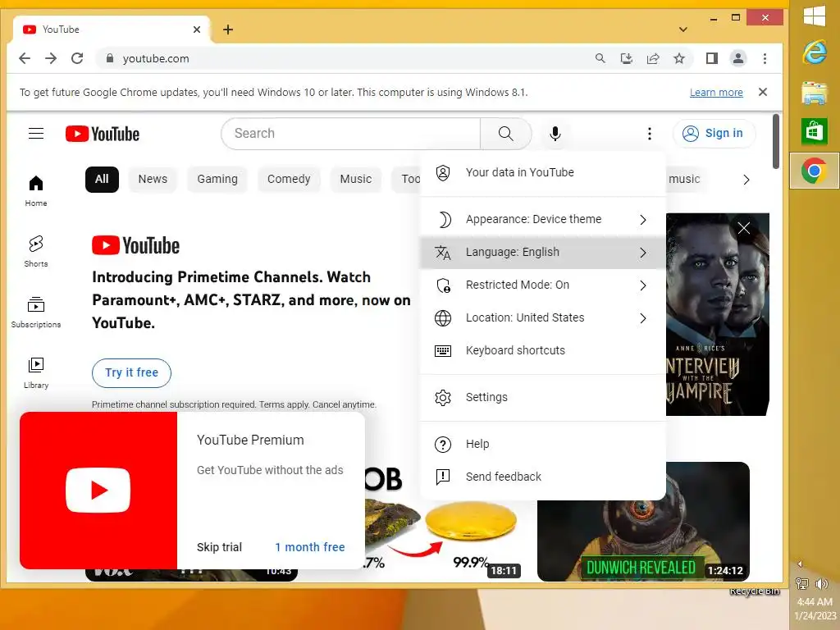Click the YouTube logo in the header

[x=103, y=134]
